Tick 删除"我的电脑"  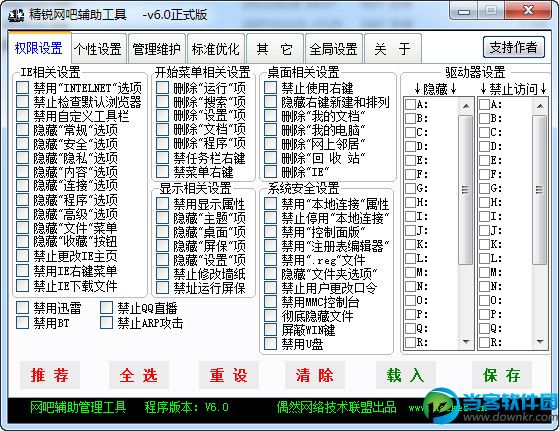(271, 130)
